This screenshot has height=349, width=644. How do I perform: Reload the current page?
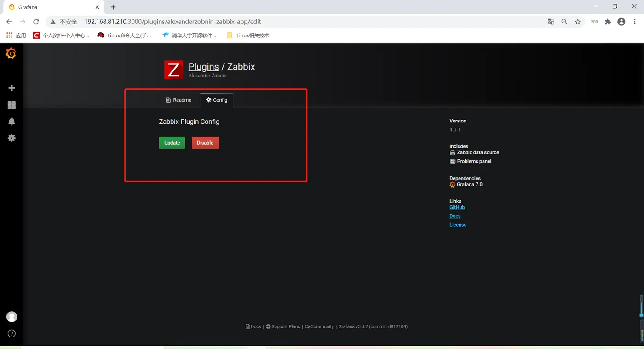point(36,22)
